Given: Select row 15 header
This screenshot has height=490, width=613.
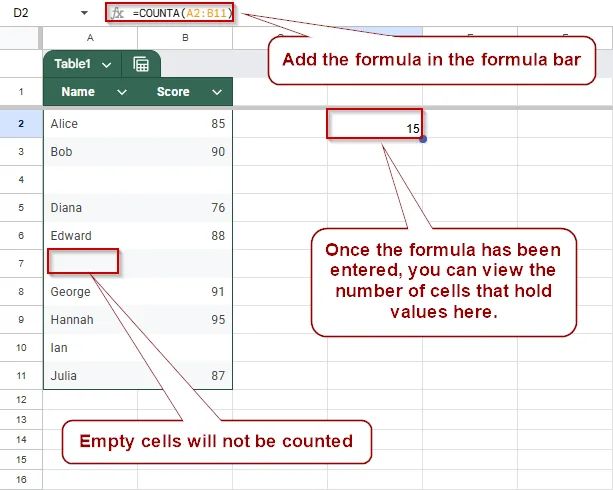Looking at the screenshot, I should tap(21, 459).
